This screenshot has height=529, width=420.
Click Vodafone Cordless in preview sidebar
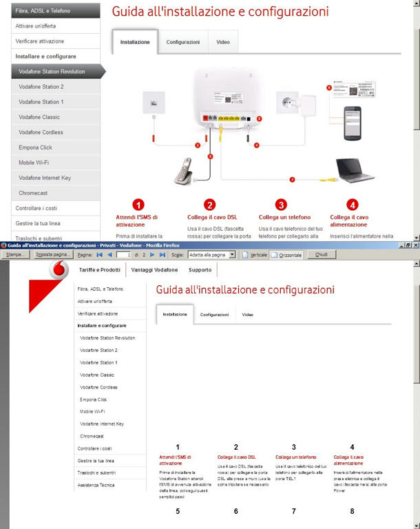click(x=98, y=387)
